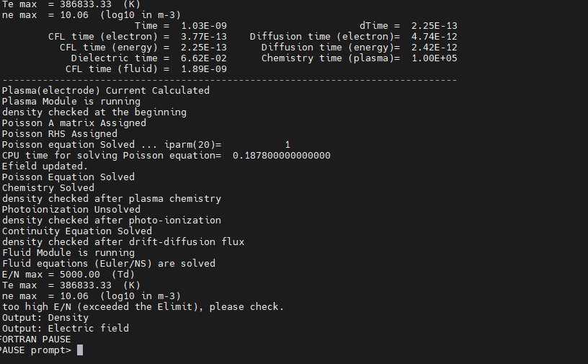Screen dimensions: 588x364
Task: Click the Dielectric time value 6.62E-02
Action: click(204, 58)
